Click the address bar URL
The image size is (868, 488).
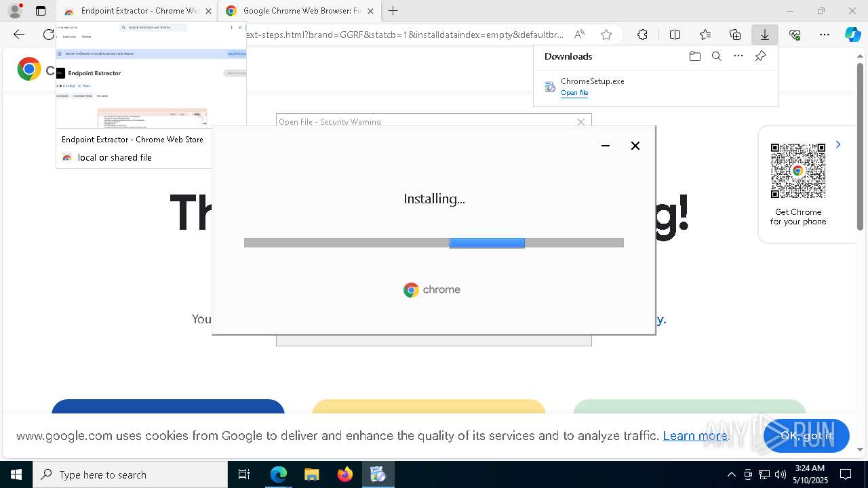405,35
